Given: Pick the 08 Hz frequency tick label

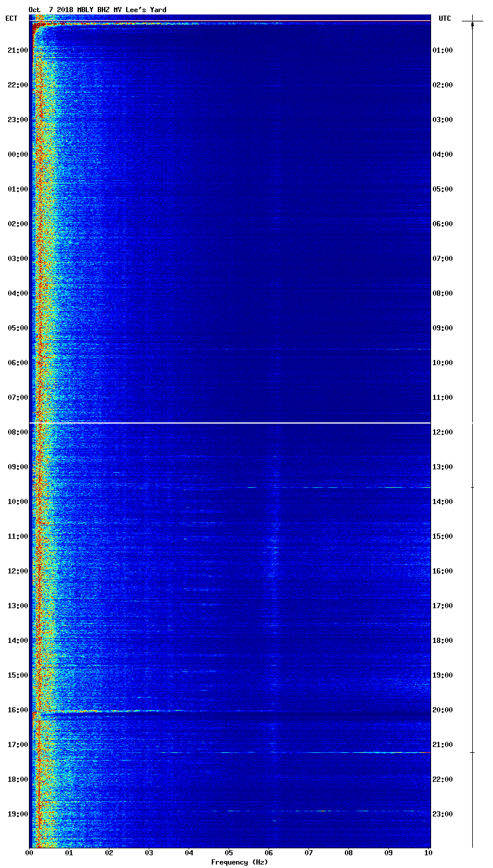Looking at the screenshot, I should pos(349,853).
